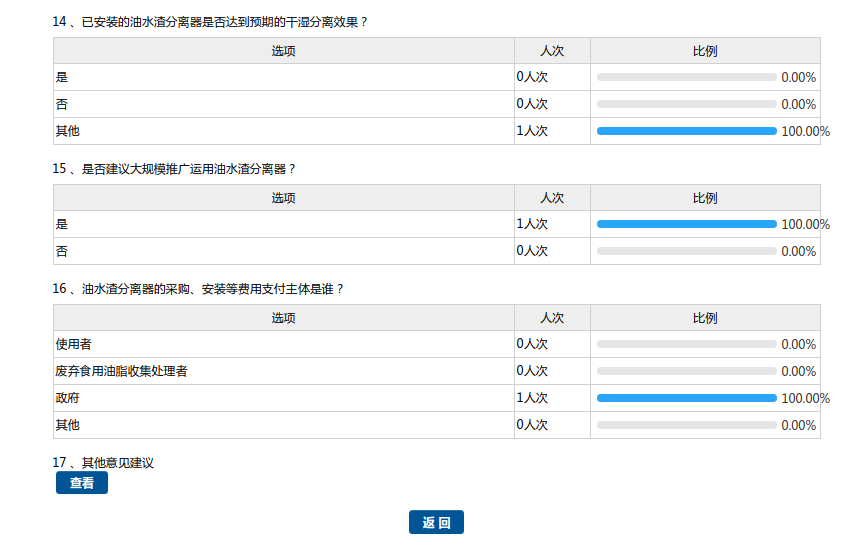Click the full progress bar for 是 in question 15
Screen dimensions: 860x547
(686, 224)
